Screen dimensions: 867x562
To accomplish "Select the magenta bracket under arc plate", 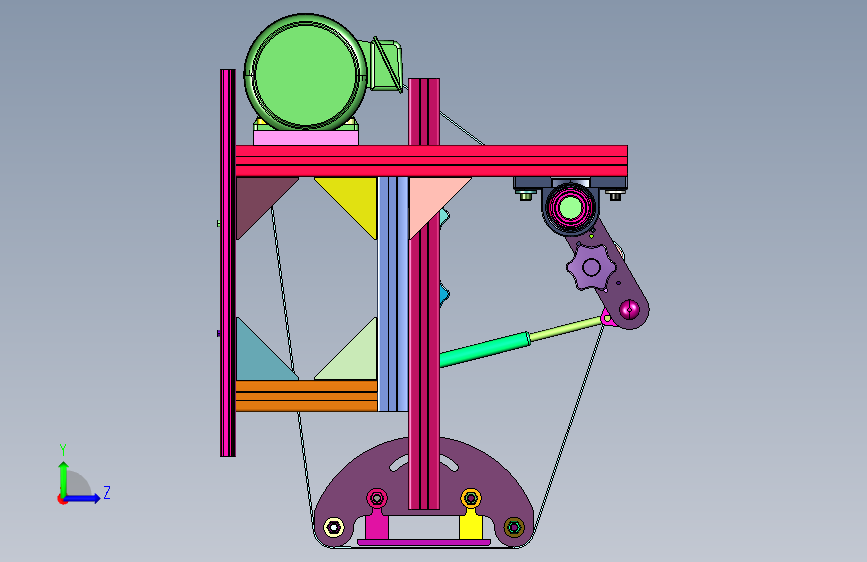I will pos(377,525).
